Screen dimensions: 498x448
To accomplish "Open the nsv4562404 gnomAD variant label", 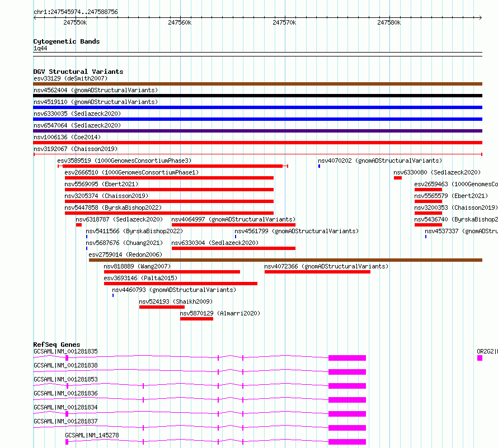I will click(96, 90).
